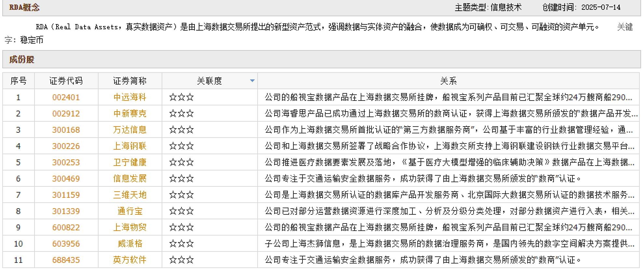
Task: Open the 通行宝 stock name link
Action: click(130, 211)
